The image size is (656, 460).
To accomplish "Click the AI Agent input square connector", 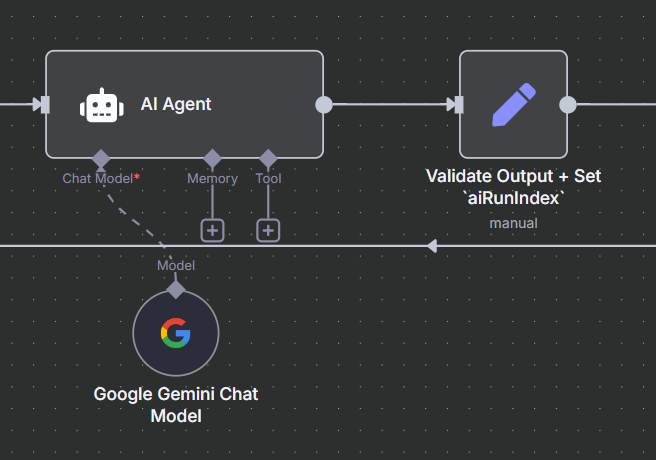I will click(41, 104).
